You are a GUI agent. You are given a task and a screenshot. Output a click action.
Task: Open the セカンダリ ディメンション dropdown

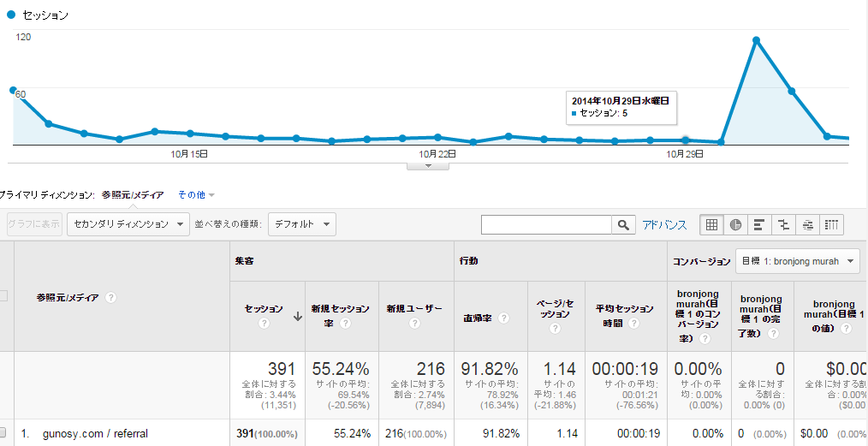128,224
